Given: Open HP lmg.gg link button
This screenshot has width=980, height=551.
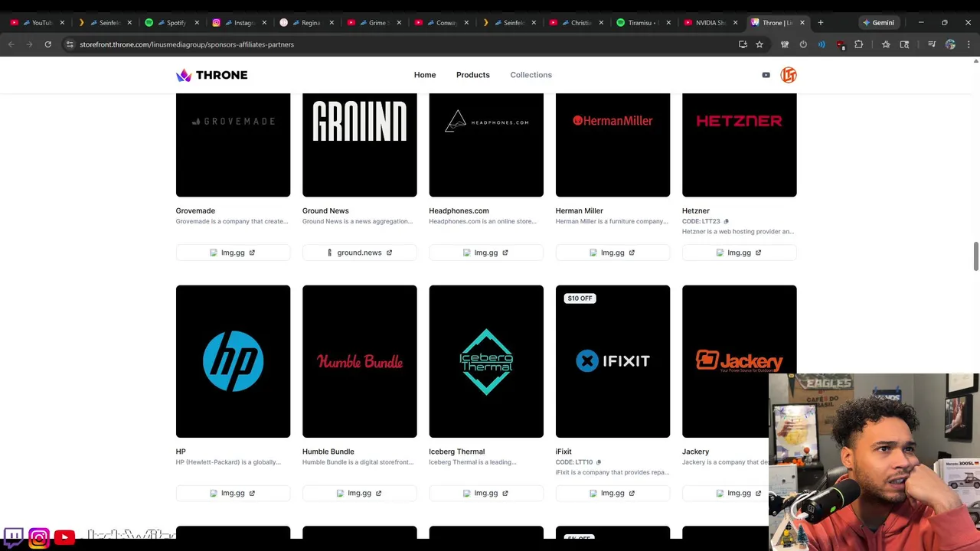Looking at the screenshot, I should [x=233, y=494].
